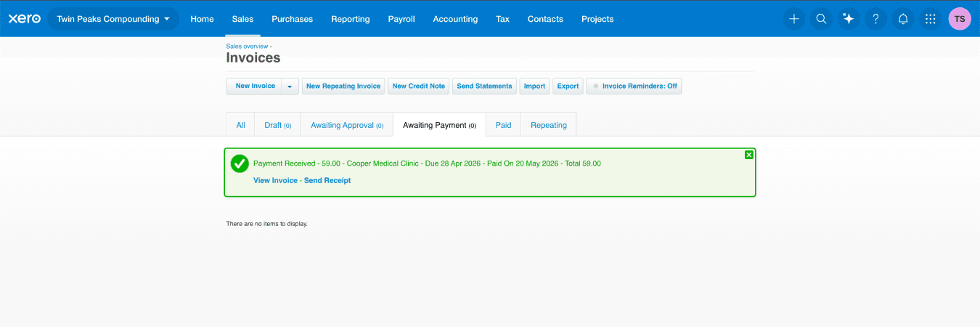
Task: Open the Sales menu
Action: coord(242,19)
